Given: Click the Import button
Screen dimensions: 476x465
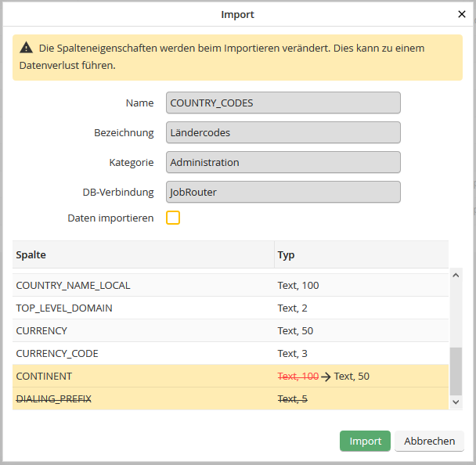Looking at the screenshot, I should (x=365, y=441).
